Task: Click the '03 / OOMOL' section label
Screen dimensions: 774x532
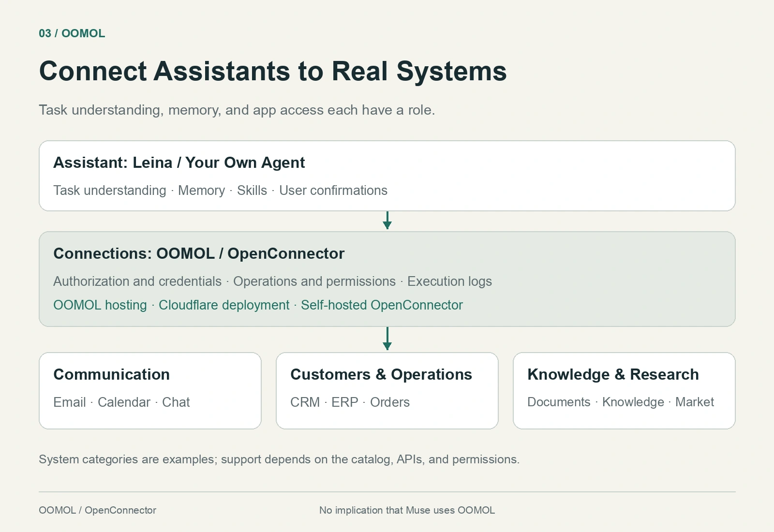Action: 72,33
